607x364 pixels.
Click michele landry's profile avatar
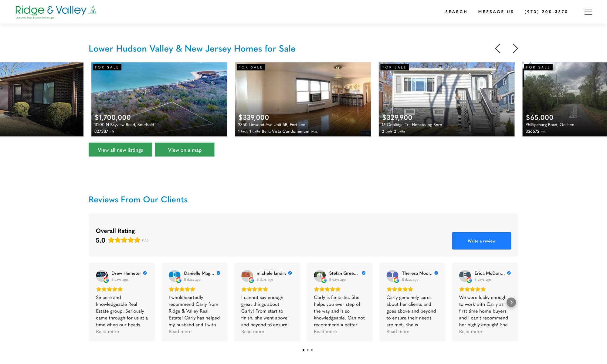(x=247, y=276)
